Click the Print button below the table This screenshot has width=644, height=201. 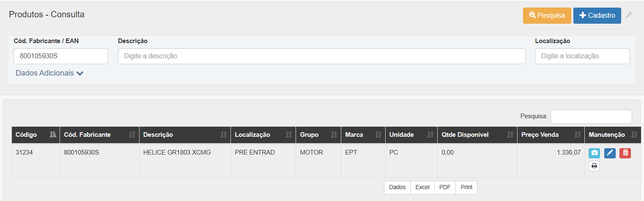[466, 187]
